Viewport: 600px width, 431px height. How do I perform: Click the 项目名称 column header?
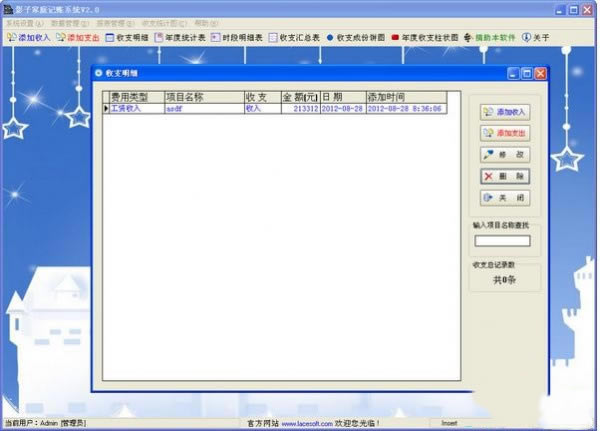pos(204,97)
